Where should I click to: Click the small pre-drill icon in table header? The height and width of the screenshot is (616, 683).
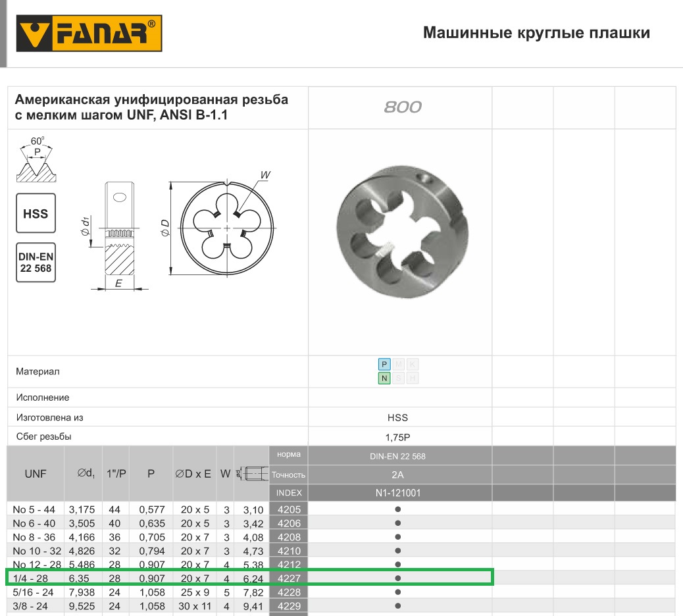(x=253, y=473)
